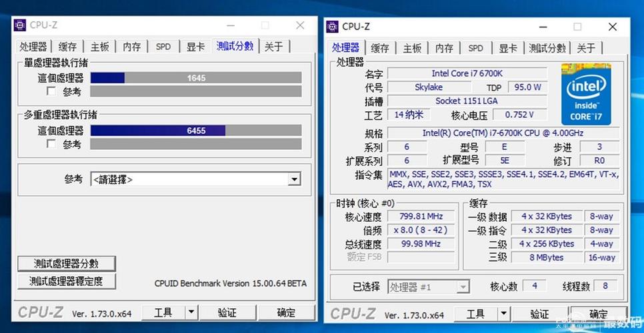Click core count value 4

535,286
